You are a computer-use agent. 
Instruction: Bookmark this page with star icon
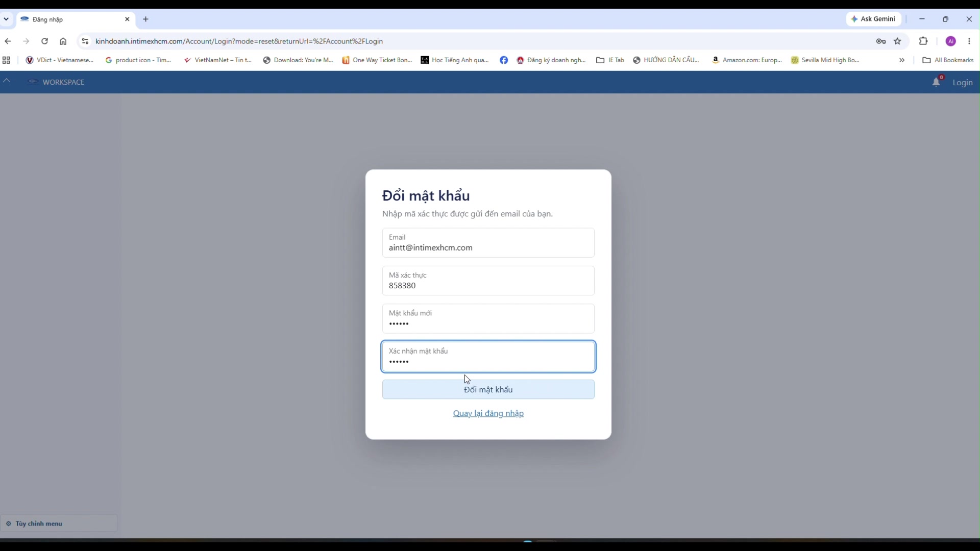click(898, 41)
